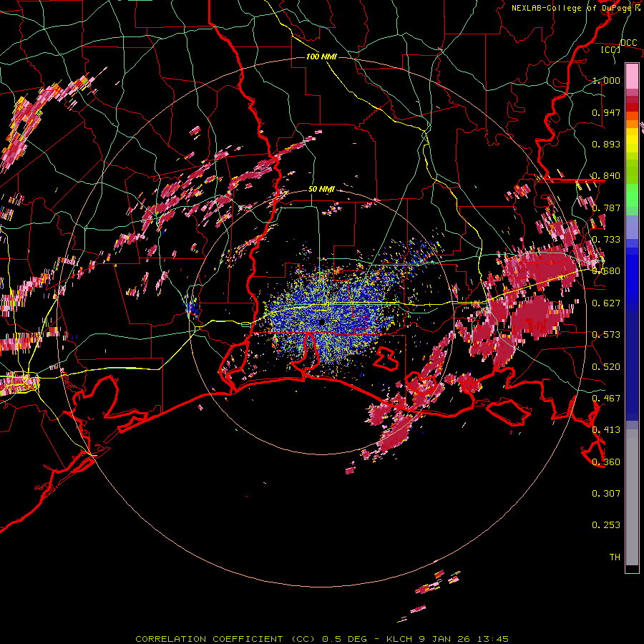Click the 1.000 scale value
Viewport: 644px width, 644px height.
[x=606, y=80]
